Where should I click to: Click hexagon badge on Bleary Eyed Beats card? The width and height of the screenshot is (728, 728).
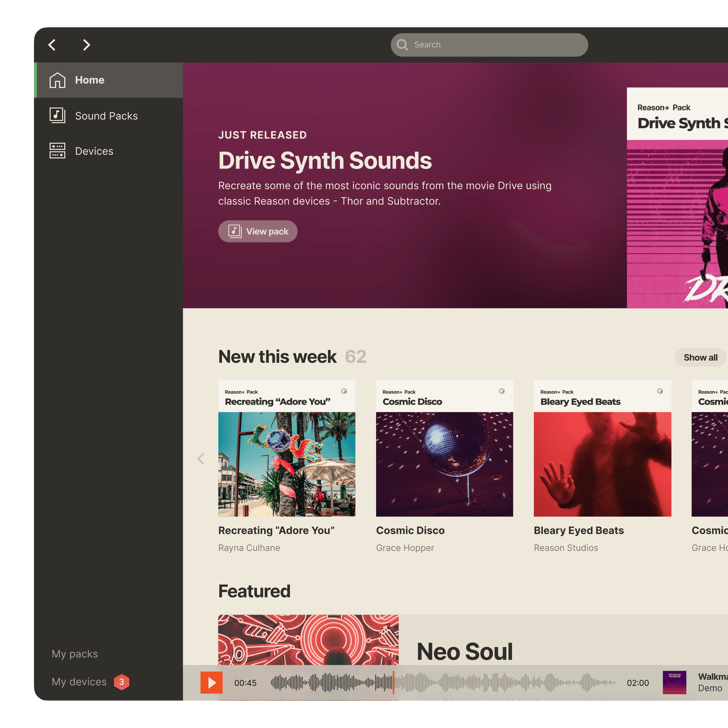[660, 391]
